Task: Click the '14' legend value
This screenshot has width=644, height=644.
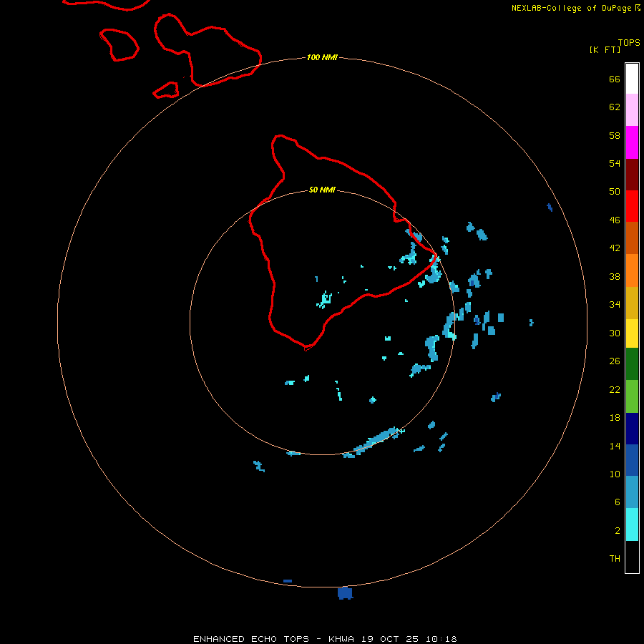Action: (615, 446)
